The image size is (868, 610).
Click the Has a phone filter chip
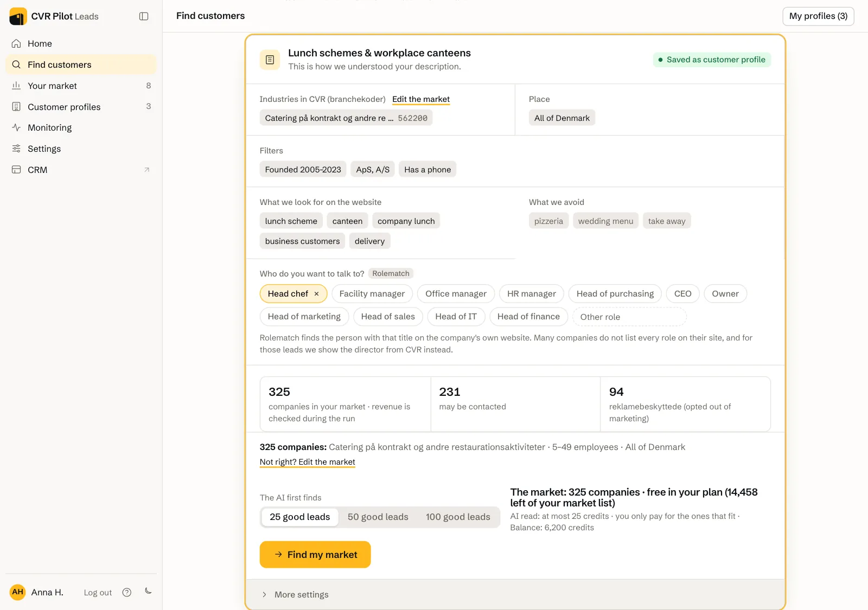point(427,170)
